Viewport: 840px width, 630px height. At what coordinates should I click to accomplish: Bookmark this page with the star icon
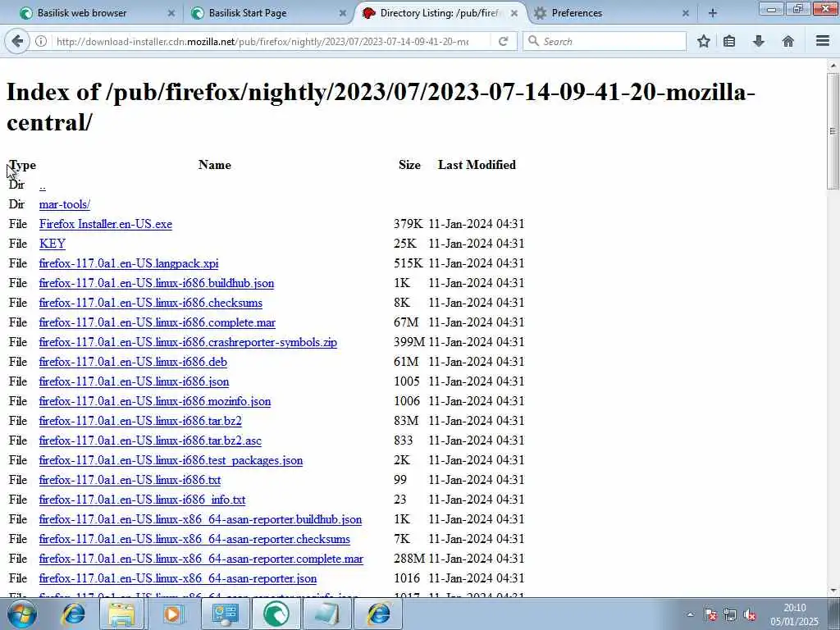point(703,41)
